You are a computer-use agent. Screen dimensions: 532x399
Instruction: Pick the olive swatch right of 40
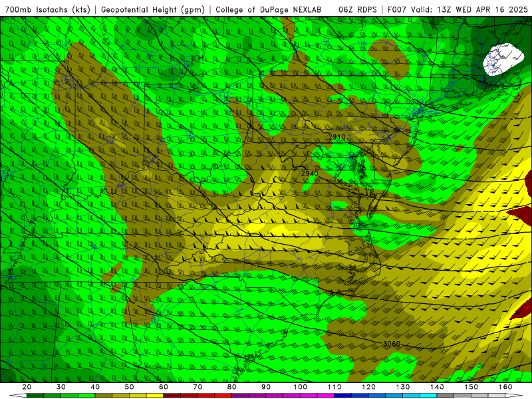(104, 395)
